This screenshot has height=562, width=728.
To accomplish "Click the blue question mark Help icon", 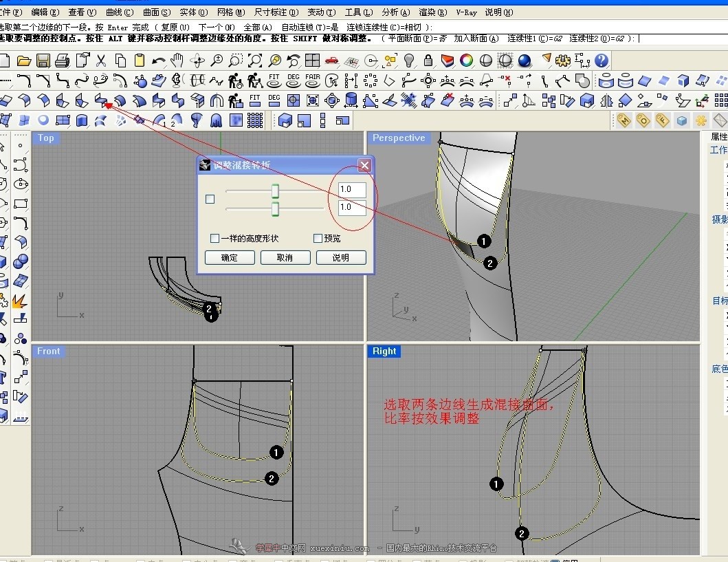I will (x=602, y=61).
